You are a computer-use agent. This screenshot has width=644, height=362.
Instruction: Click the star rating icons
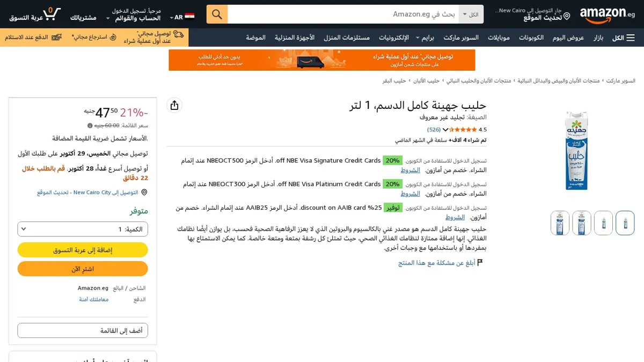click(x=463, y=129)
